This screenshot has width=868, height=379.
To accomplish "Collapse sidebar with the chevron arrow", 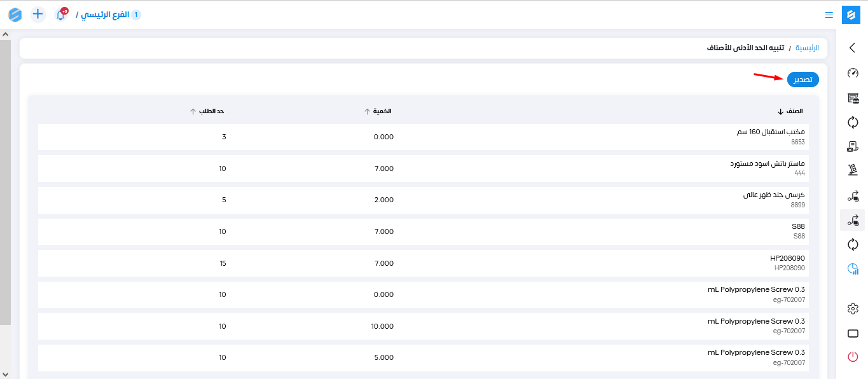I will click(853, 48).
